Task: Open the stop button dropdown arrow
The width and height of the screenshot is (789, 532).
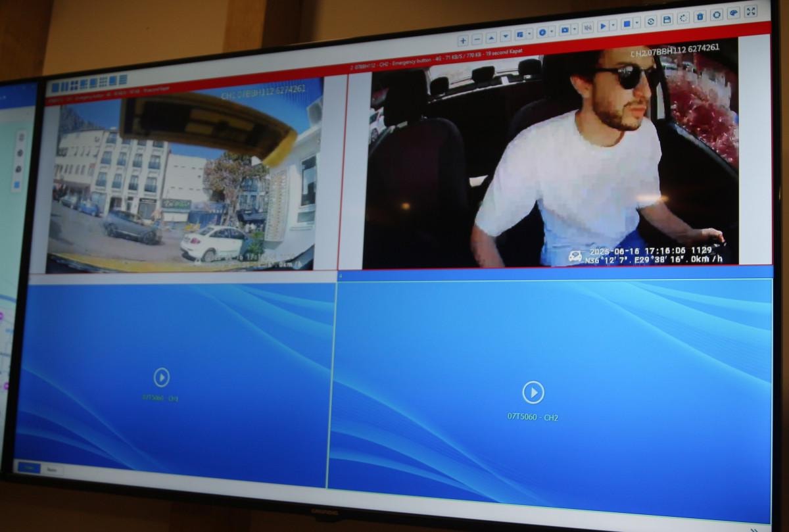Action: click(636, 23)
